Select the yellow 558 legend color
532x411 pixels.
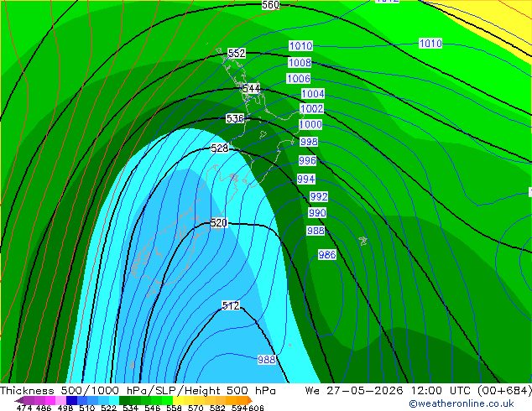178,400
